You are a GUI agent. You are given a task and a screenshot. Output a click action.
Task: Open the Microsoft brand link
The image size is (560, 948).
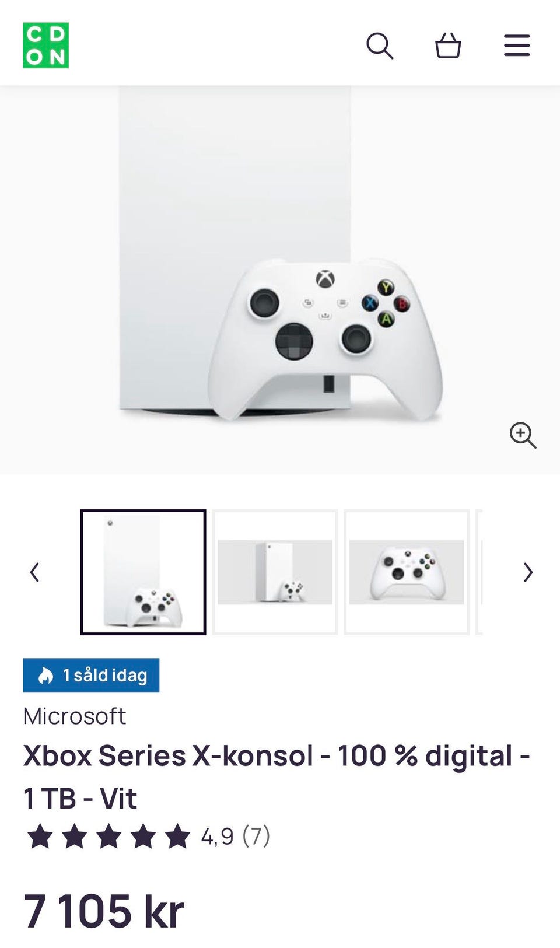click(x=75, y=716)
